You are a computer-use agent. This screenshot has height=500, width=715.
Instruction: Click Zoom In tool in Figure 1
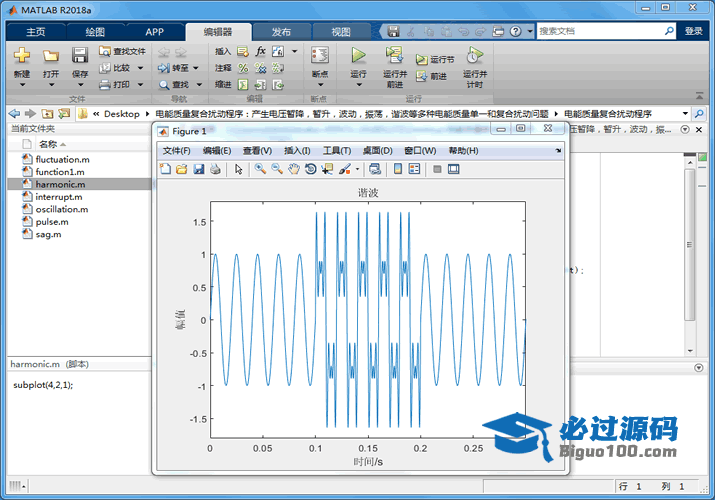pyautogui.click(x=260, y=169)
